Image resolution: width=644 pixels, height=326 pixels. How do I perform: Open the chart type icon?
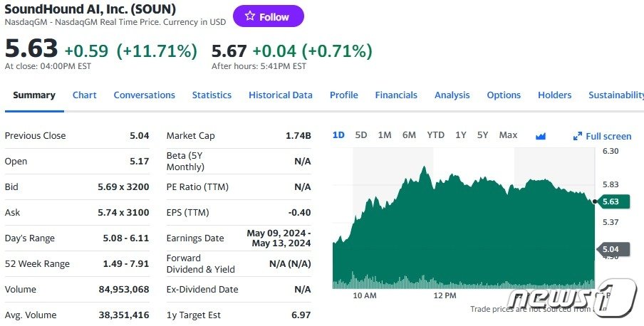click(540, 136)
